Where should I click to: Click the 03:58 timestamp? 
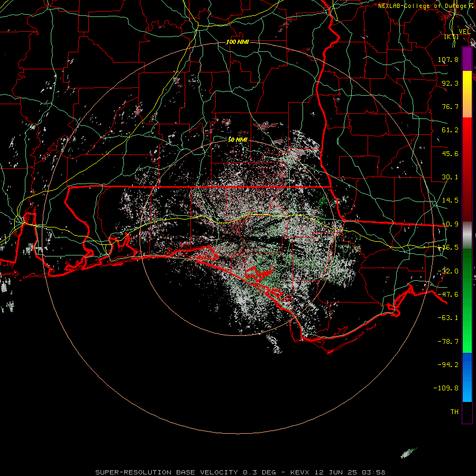coord(374,472)
